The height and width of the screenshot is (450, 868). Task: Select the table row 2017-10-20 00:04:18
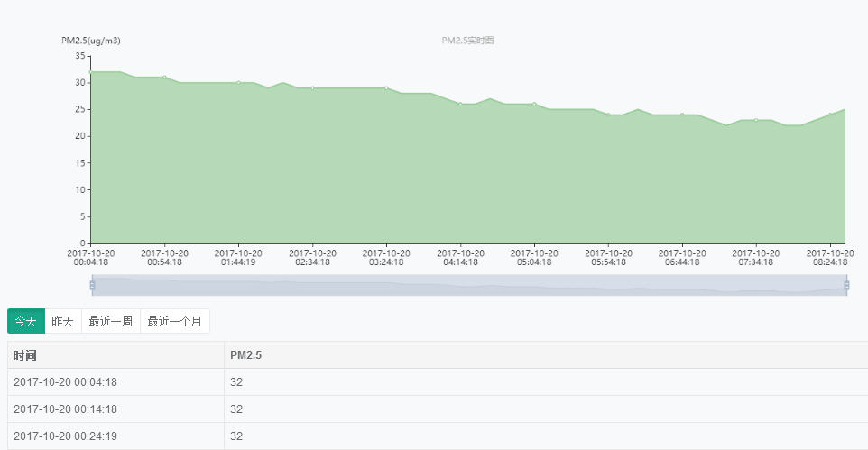tap(65, 382)
